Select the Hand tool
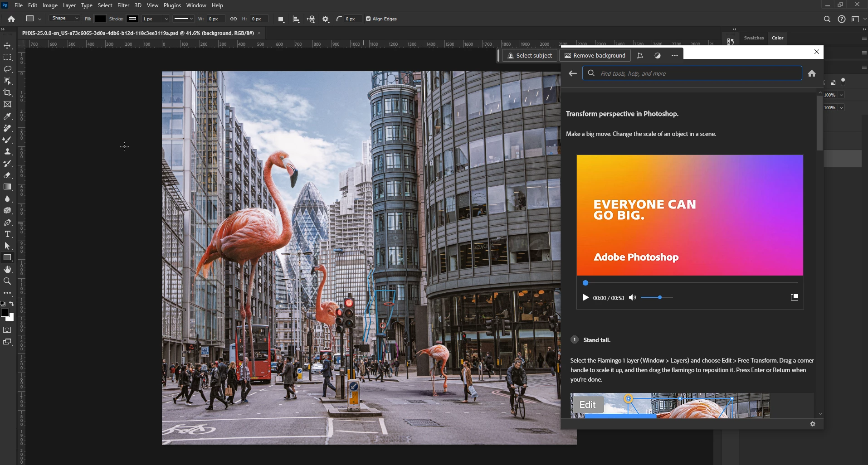The height and width of the screenshot is (465, 868). tap(7, 270)
